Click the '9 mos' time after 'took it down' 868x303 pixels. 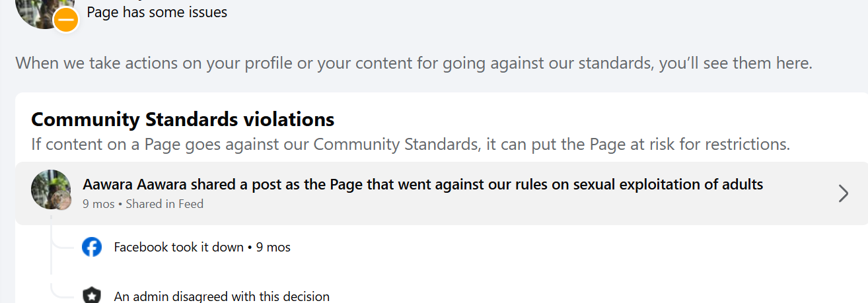[273, 248]
